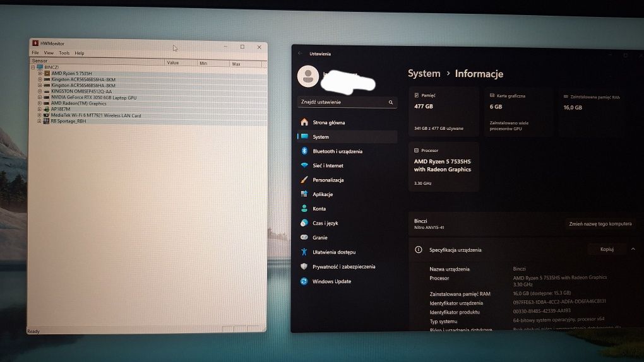Open Prywatność i zabezpieczenia settings

[347, 266]
